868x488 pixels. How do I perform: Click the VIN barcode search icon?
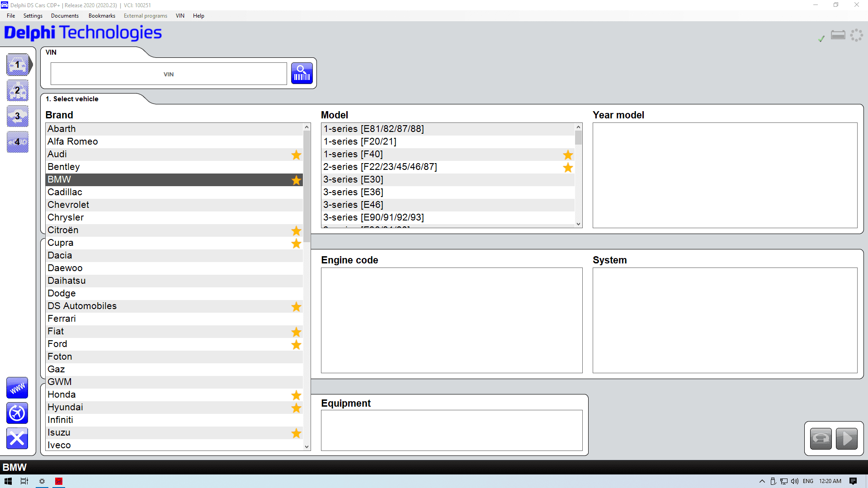tap(302, 73)
